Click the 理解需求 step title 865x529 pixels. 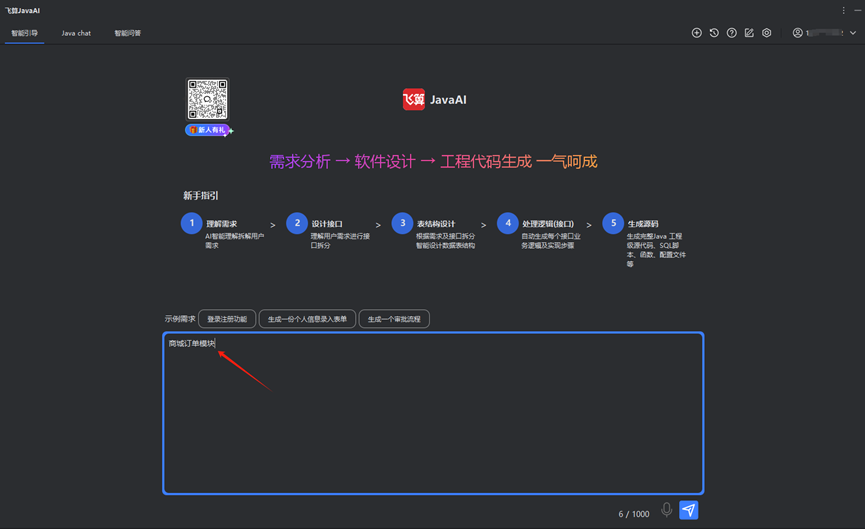[222, 224]
